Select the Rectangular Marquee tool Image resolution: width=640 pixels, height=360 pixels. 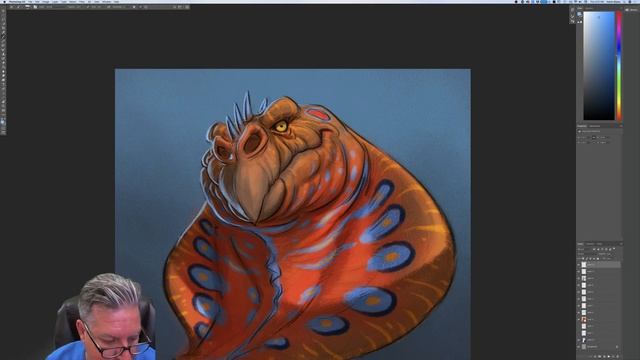pos(3,15)
